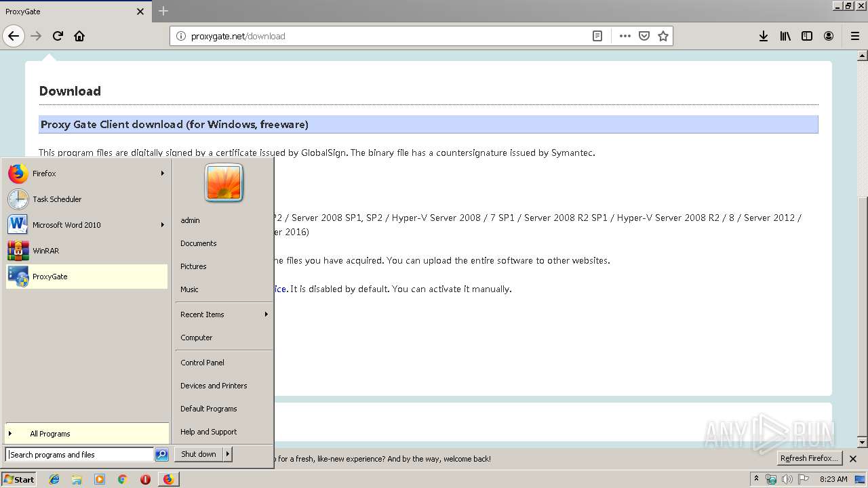Viewport: 868px width, 488px height.
Task: Click the Download page heading
Action: click(70, 91)
